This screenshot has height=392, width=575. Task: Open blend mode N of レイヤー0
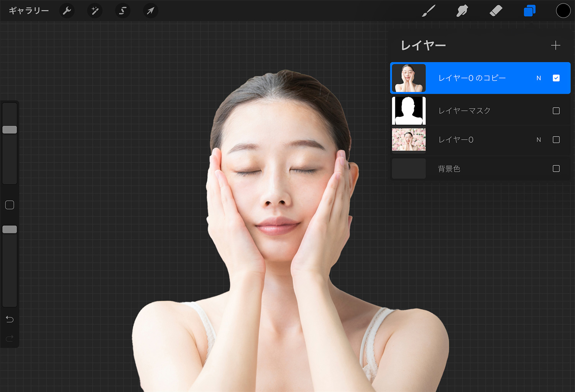click(x=539, y=140)
